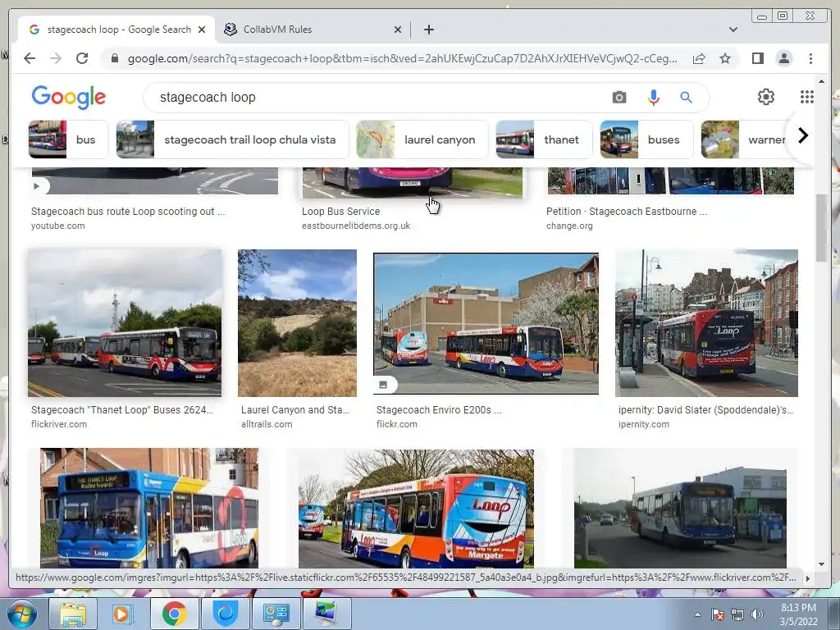Open the taskbar clock and date
The width and height of the screenshot is (840, 630).
tap(798, 614)
